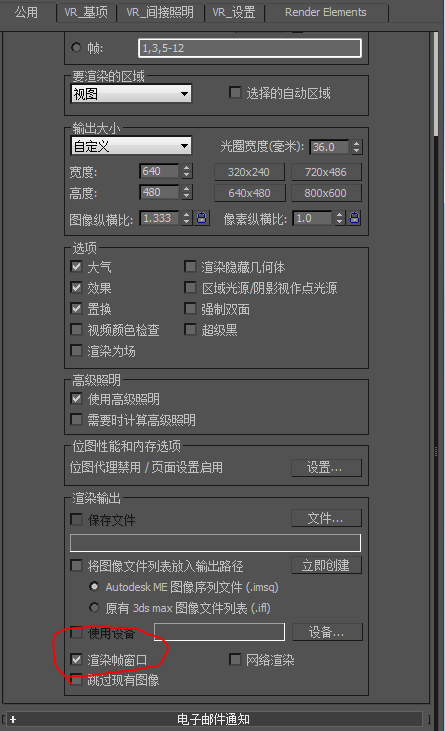
Task: Choose the 720x486 preset button
Action: pos(326,172)
